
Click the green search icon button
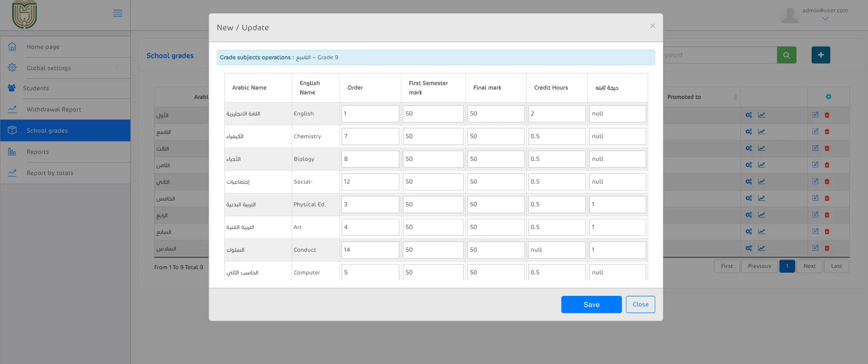[x=786, y=55]
